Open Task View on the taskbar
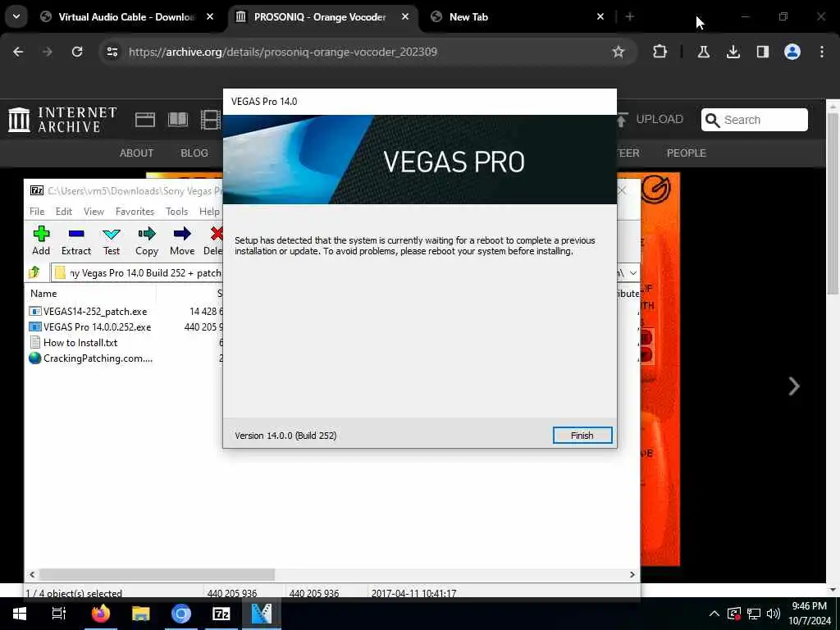The image size is (840, 630). tap(59, 614)
